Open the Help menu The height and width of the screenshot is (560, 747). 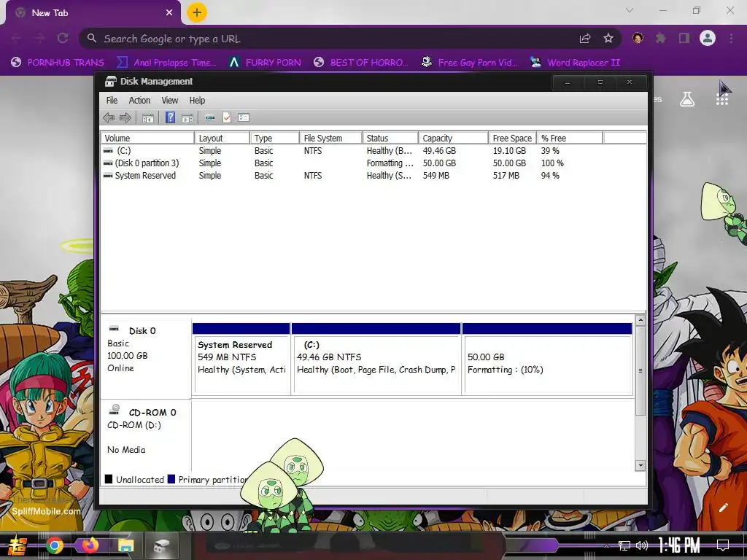click(197, 101)
